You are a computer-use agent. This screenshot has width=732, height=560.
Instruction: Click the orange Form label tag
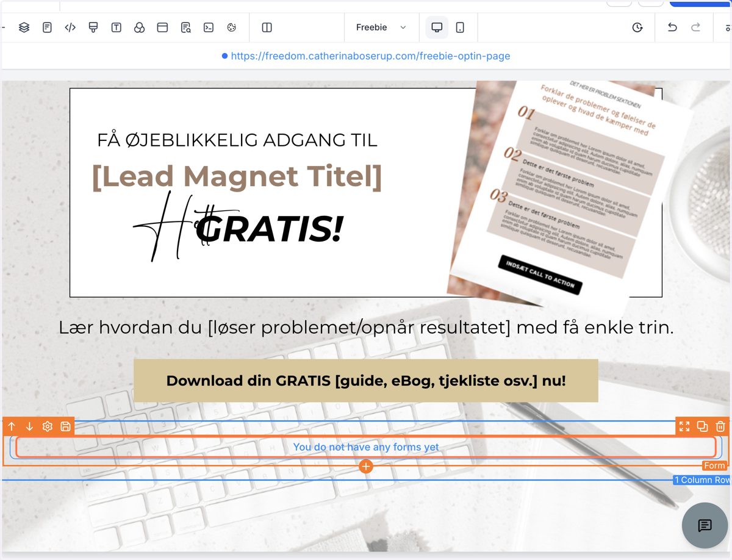[714, 465]
